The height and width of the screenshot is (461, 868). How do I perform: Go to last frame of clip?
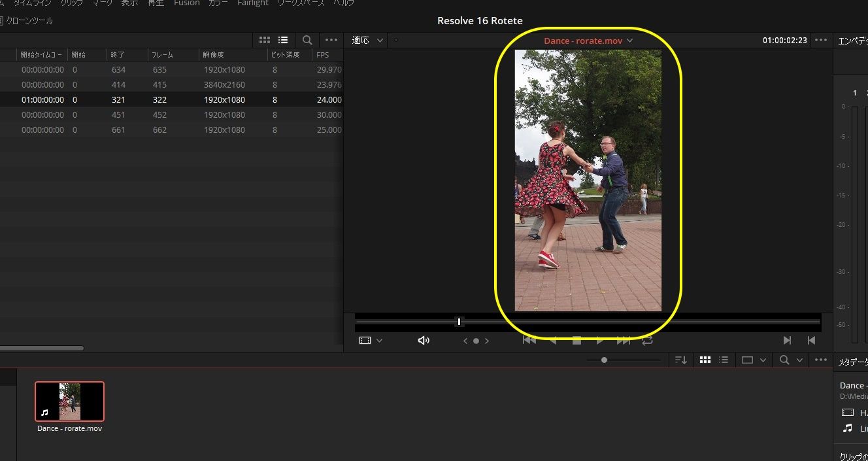tap(624, 340)
